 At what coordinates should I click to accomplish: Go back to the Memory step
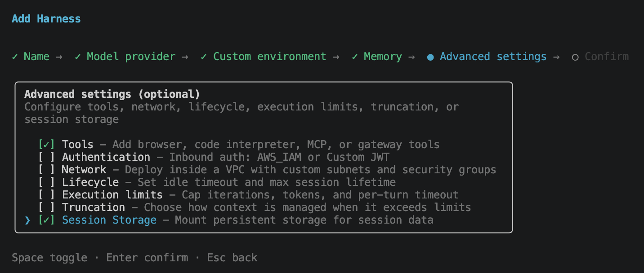coord(383,57)
